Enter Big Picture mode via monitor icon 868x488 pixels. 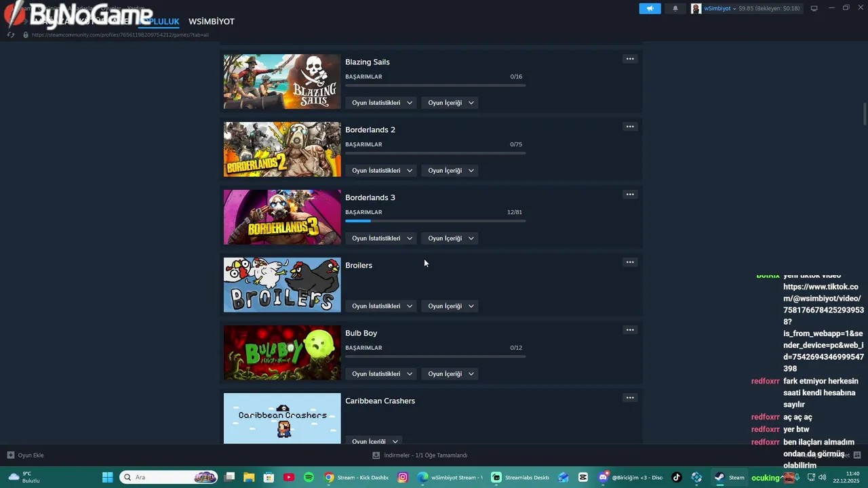pos(814,8)
